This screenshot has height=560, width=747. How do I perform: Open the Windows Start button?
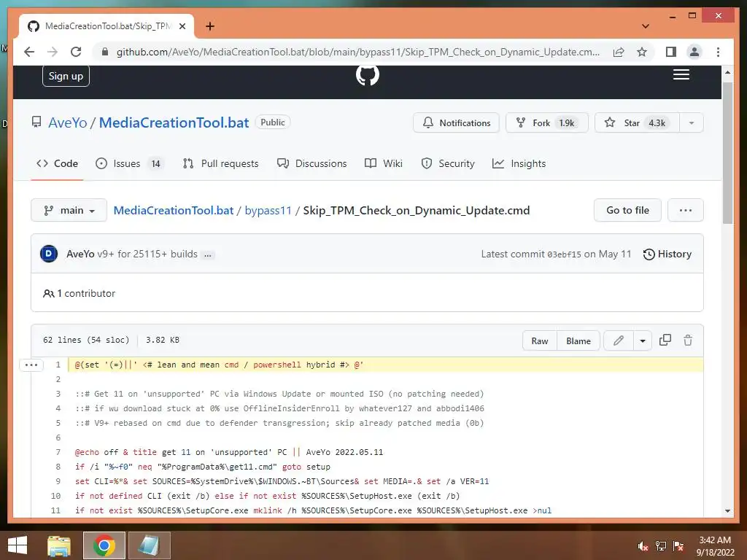[x=18, y=545]
